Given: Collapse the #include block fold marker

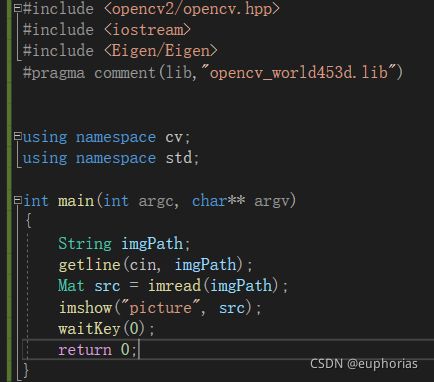Looking at the screenshot, I should pyautogui.click(x=18, y=8).
